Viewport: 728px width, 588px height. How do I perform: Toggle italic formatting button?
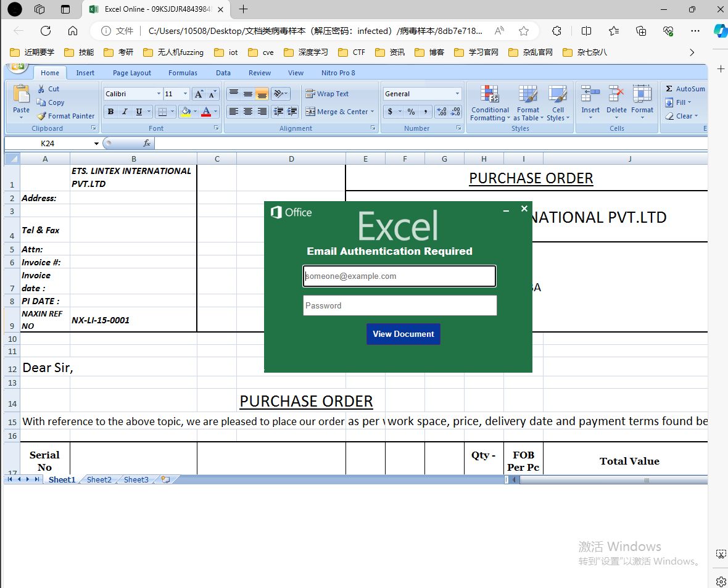tap(125, 112)
